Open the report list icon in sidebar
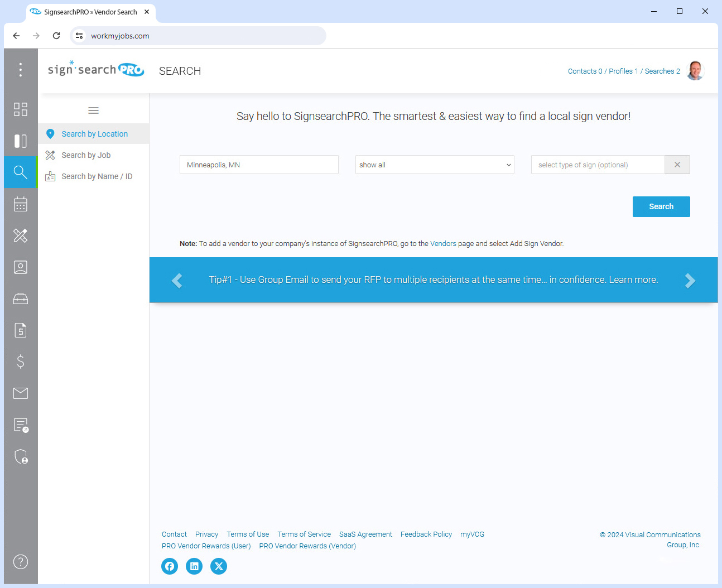The image size is (722, 588). [x=21, y=425]
